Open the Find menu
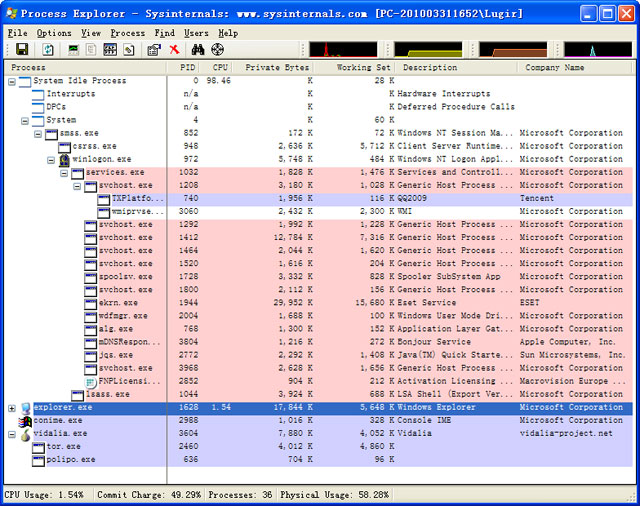The height and width of the screenshot is (506, 640). point(164,33)
